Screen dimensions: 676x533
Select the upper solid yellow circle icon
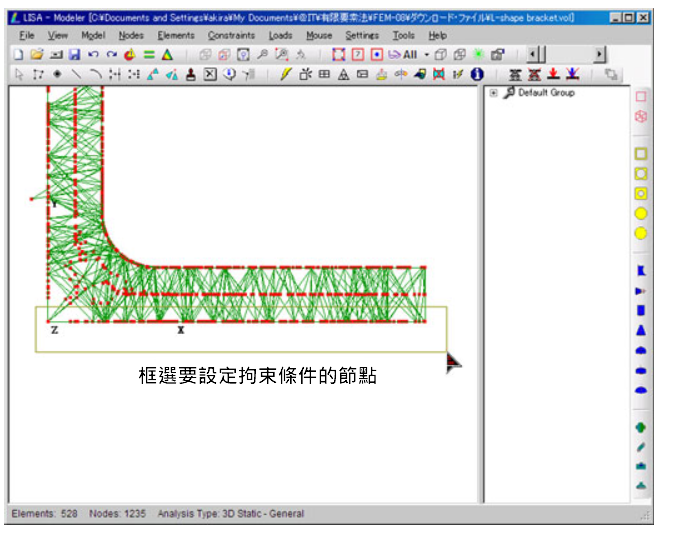641,213
